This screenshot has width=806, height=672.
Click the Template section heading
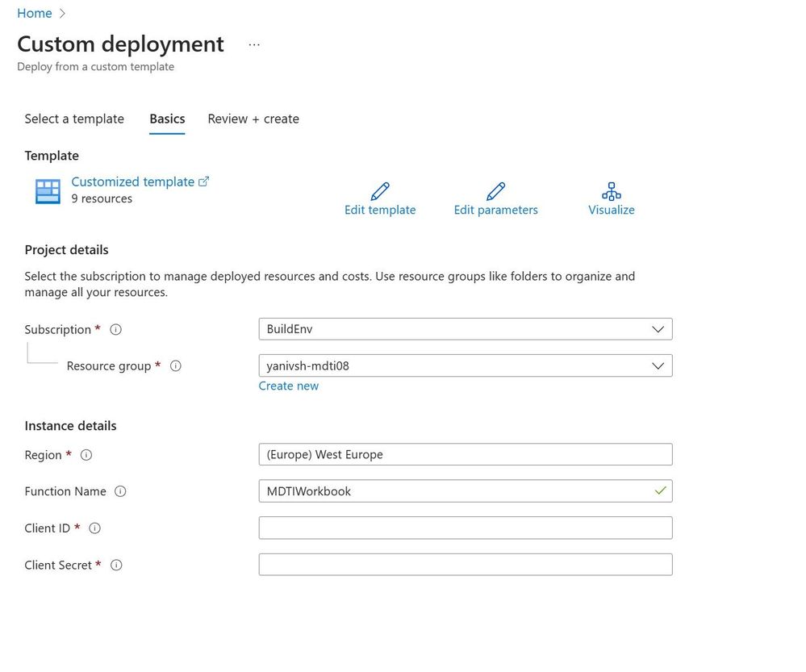[x=52, y=156]
